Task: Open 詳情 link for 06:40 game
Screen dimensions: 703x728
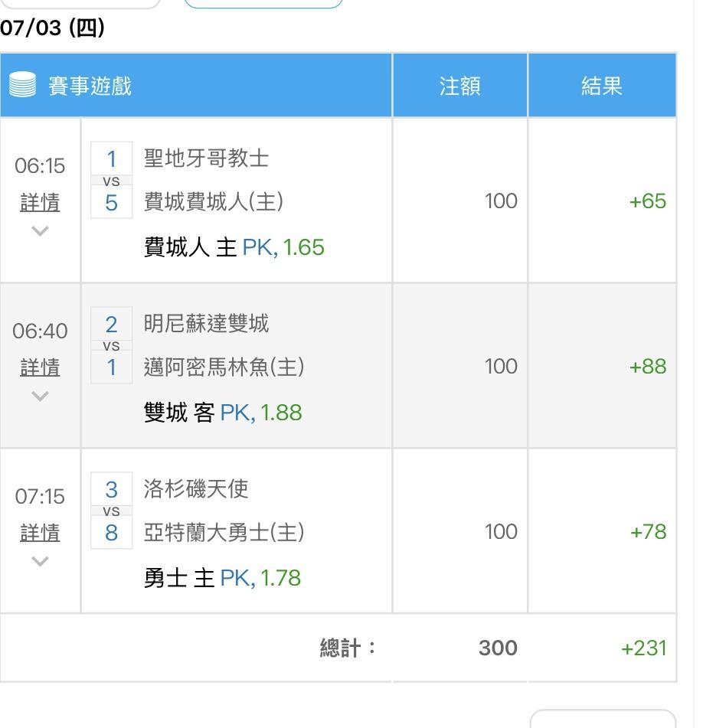Action: [x=40, y=367]
